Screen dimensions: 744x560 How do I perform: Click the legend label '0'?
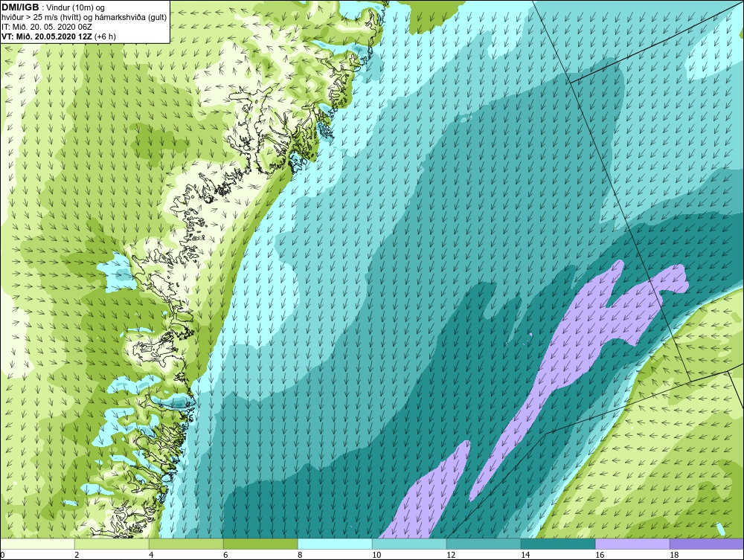click(x=3, y=555)
